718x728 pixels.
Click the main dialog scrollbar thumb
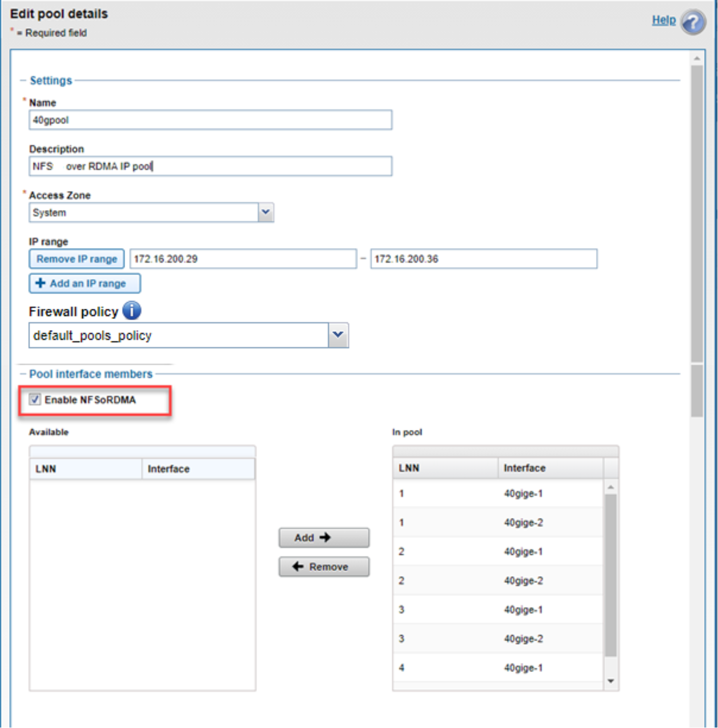click(697, 213)
